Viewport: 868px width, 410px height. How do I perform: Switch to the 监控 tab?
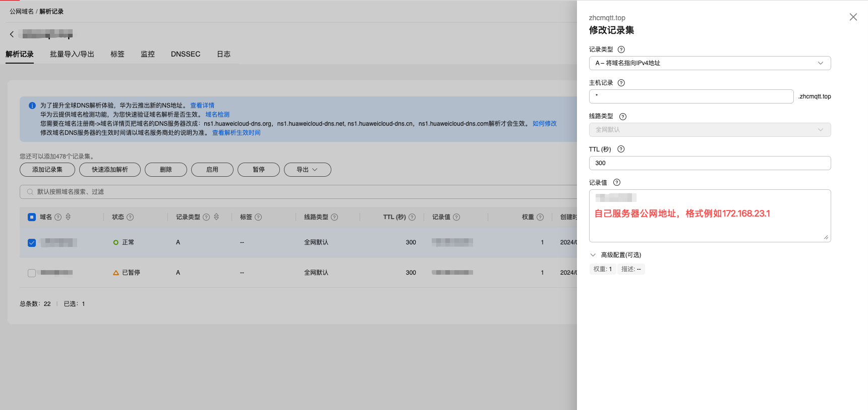[x=148, y=54]
